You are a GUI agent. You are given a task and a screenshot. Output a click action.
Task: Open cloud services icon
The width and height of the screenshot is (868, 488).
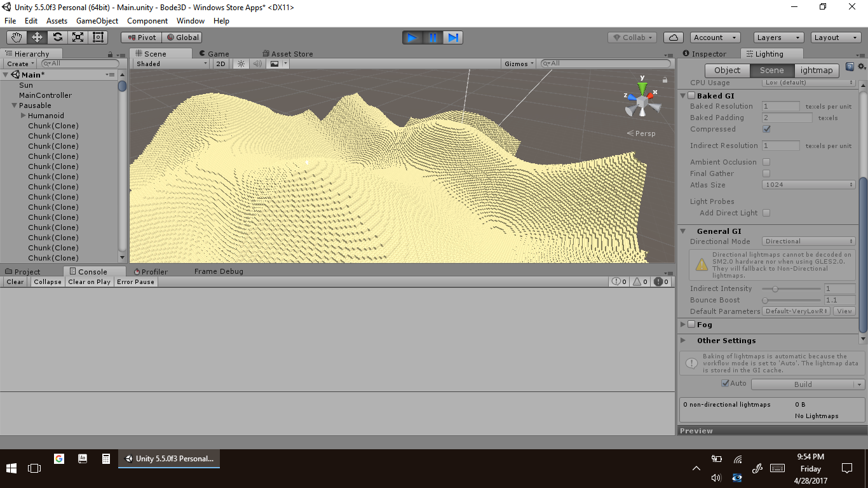[x=673, y=37]
